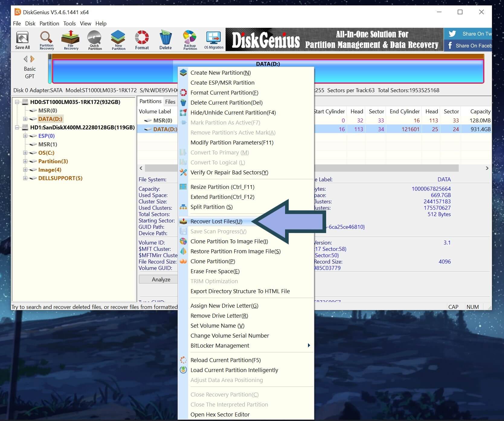Go to previous disk arrow
The height and width of the screenshot is (421, 504).
[x=26, y=59]
